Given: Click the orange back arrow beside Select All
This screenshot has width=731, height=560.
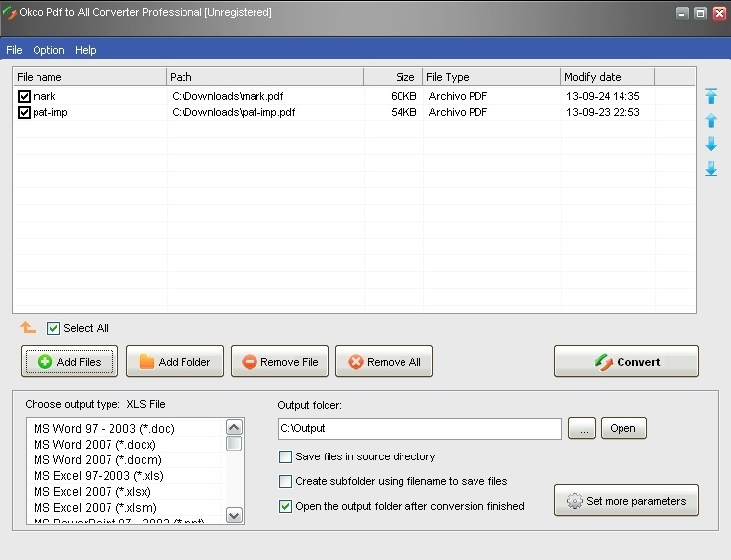Looking at the screenshot, I should [x=27, y=328].
